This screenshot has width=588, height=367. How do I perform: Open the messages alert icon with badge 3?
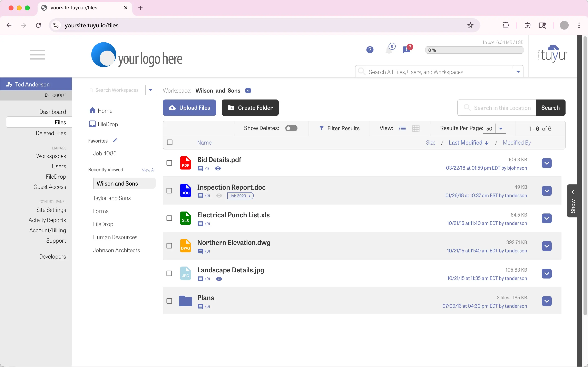click(x=406, y=50)
